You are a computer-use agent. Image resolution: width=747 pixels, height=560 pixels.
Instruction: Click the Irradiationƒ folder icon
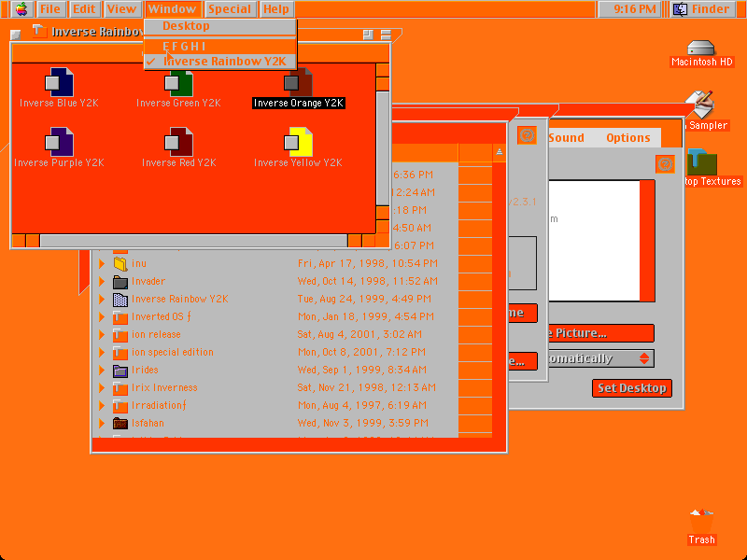[120, 406]
